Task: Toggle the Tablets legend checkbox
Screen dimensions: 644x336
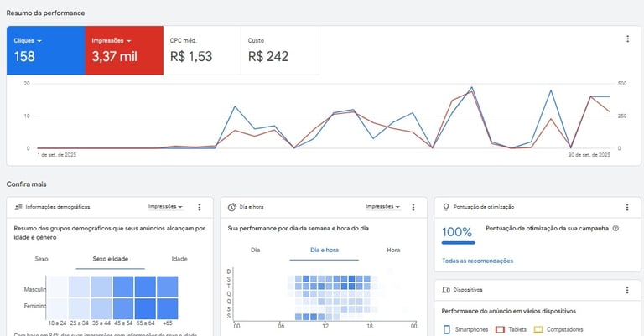Action: 500,329
